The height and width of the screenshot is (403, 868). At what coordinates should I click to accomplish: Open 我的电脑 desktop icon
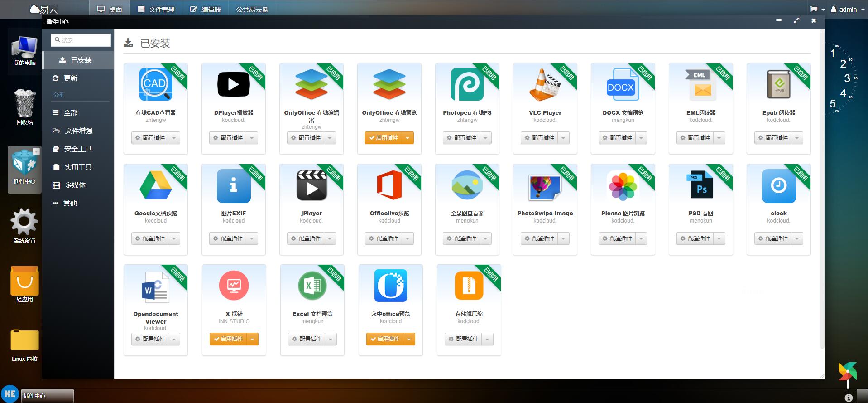24,51
